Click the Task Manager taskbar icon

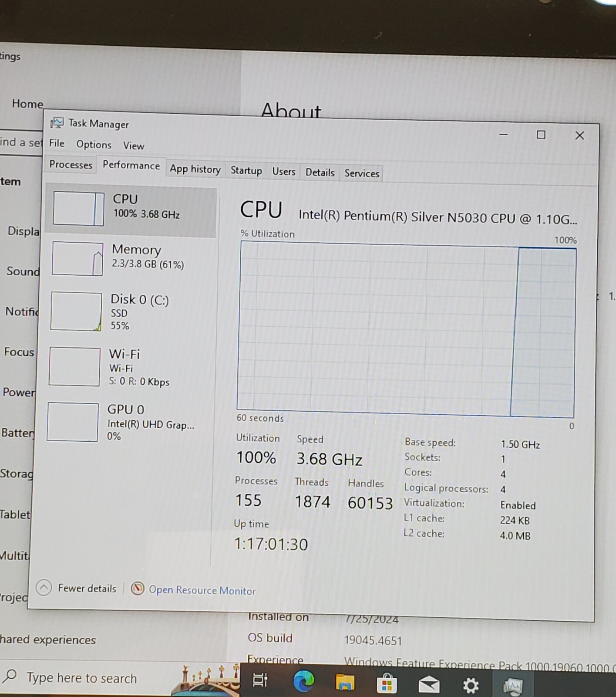tap(512, 686)
